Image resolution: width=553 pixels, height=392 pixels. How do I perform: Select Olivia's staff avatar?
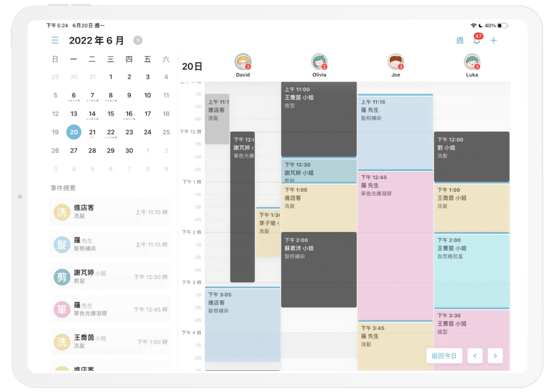tap(319, 62)
